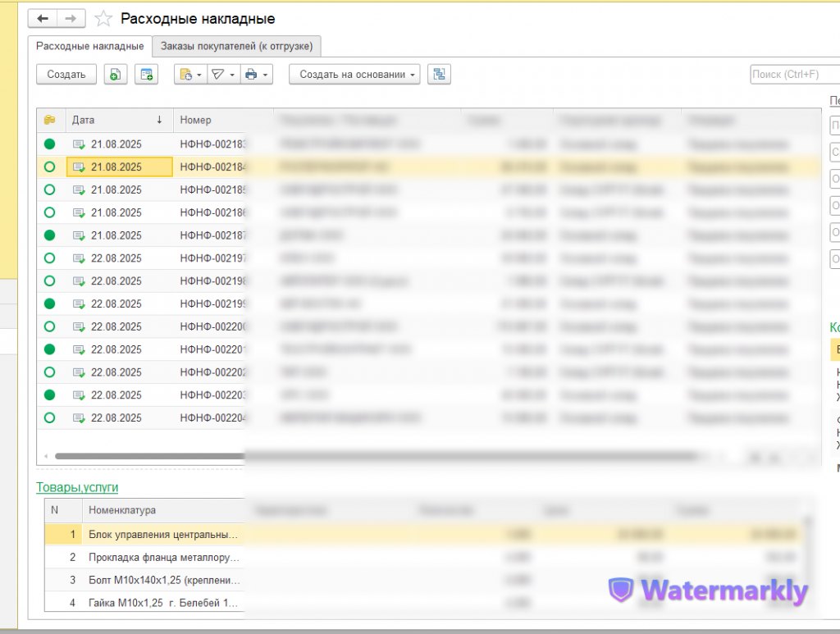Open the document structure icon after Создать на основании
Image resolution: width=840 pixels, height=634 pixels.
(440, 75)
